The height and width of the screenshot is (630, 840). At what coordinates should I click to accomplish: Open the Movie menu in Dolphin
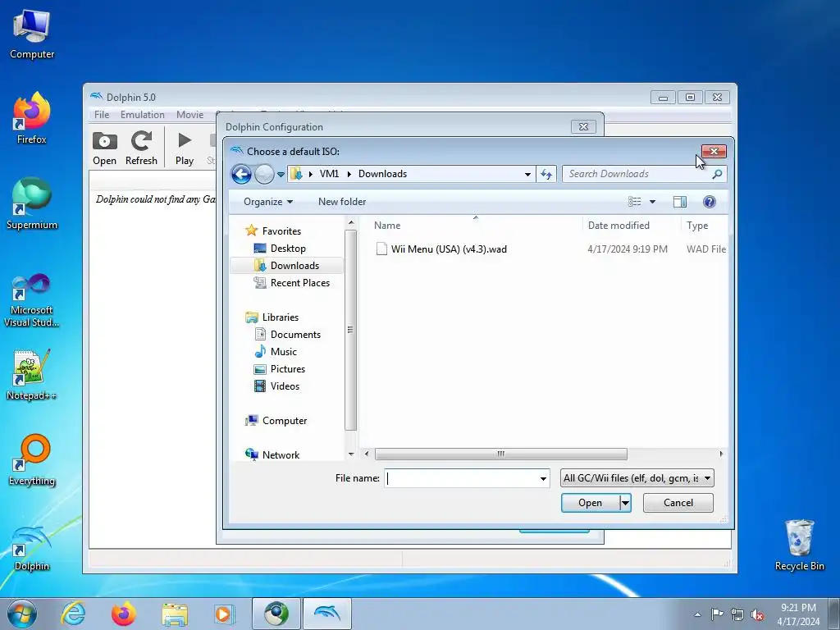click(189, 115)
